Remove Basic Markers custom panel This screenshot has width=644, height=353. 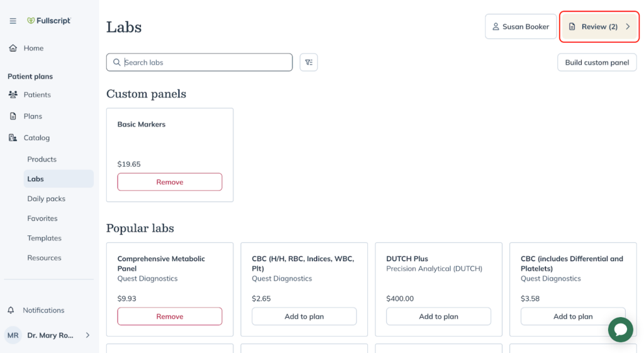[x=170, y=182]
